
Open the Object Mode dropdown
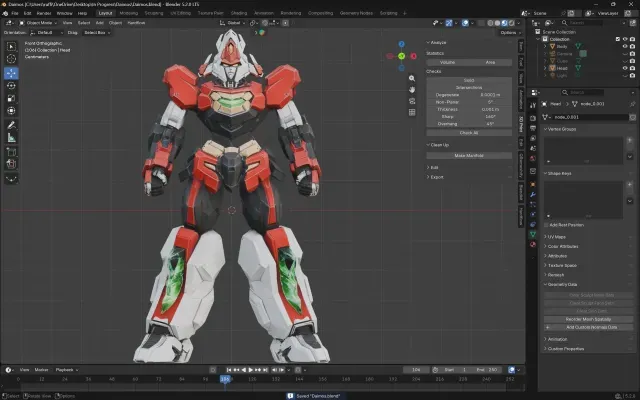click(39, 23)
